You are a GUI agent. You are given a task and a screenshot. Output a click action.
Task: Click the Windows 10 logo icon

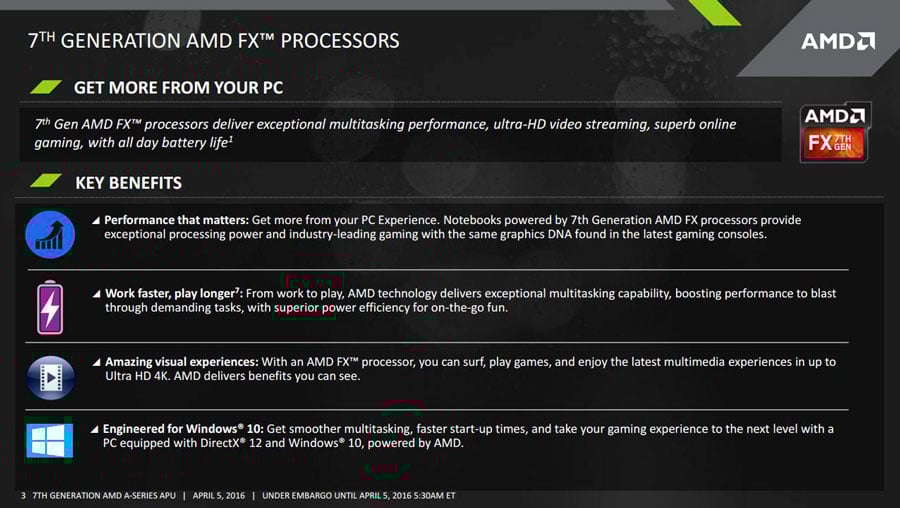click(49, 440)
